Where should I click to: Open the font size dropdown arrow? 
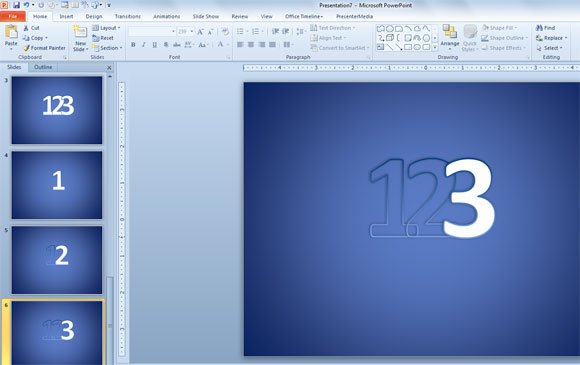(192, 32)
